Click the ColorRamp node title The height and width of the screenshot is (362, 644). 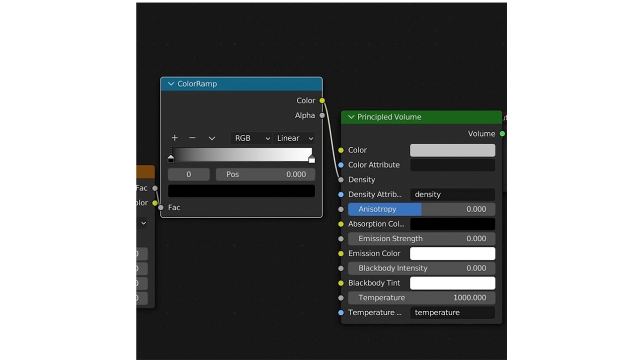[197, 84]
